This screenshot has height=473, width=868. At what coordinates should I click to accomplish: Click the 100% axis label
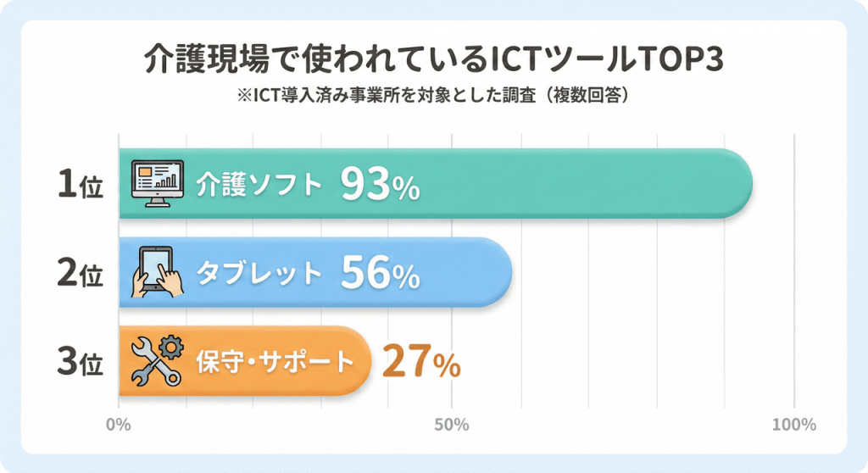[x=793, y=424]
